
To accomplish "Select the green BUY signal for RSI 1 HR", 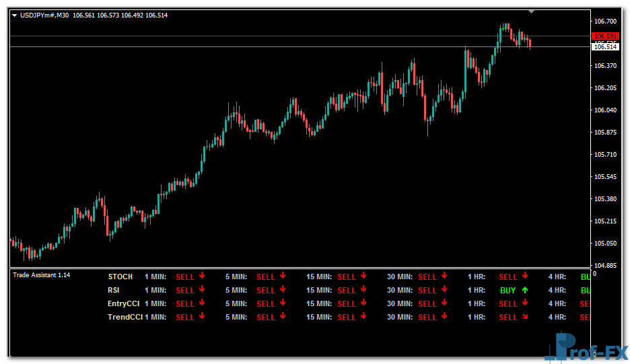I will click(x=508, y=291).
